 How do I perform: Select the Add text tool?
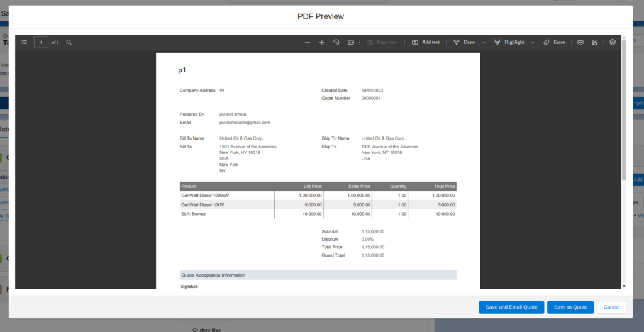[426, 42]
